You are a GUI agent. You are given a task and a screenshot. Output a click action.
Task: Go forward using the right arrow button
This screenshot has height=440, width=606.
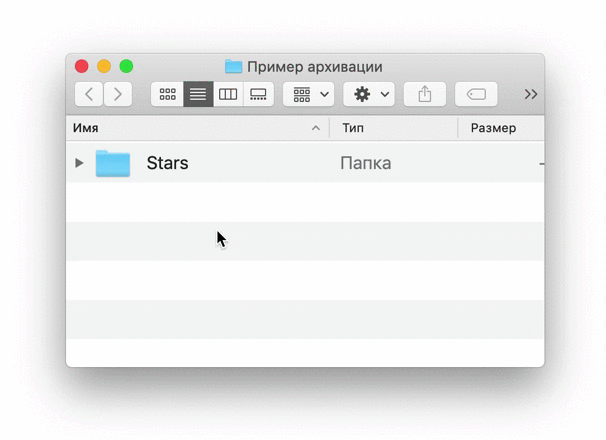coord(118,94)
